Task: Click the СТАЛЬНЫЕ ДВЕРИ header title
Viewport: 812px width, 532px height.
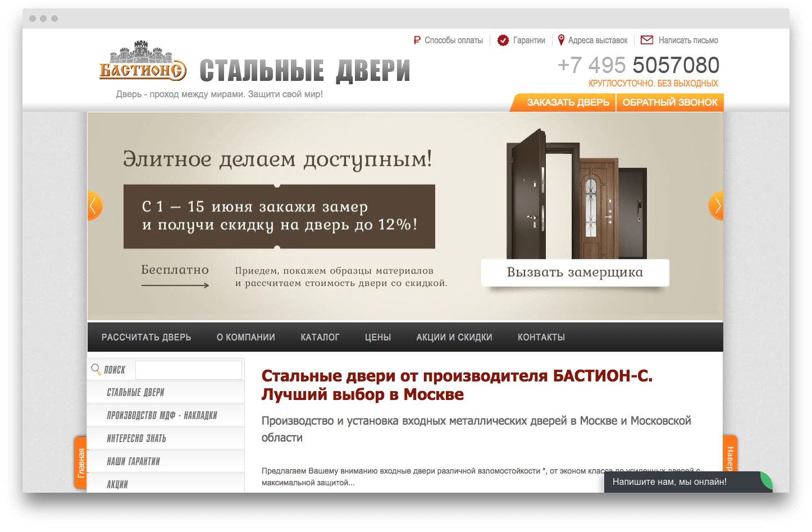Action: pyautogui.click(x=305, y=71)
